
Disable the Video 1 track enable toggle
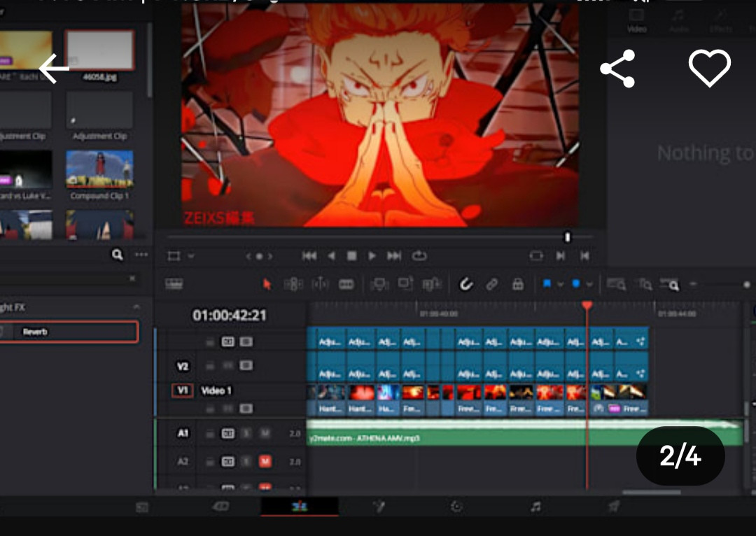pyautogui.click(x=246, y=409)
